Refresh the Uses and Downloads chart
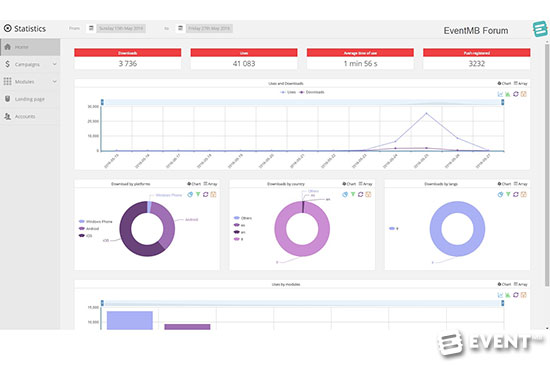The width and height of the screenshot is (550, 365). pos(516,94)
